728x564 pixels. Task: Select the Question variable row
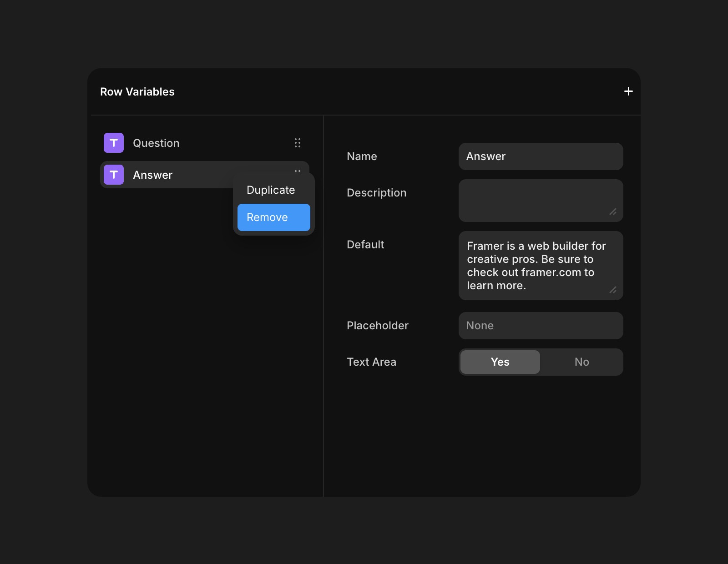pos(205,143)
